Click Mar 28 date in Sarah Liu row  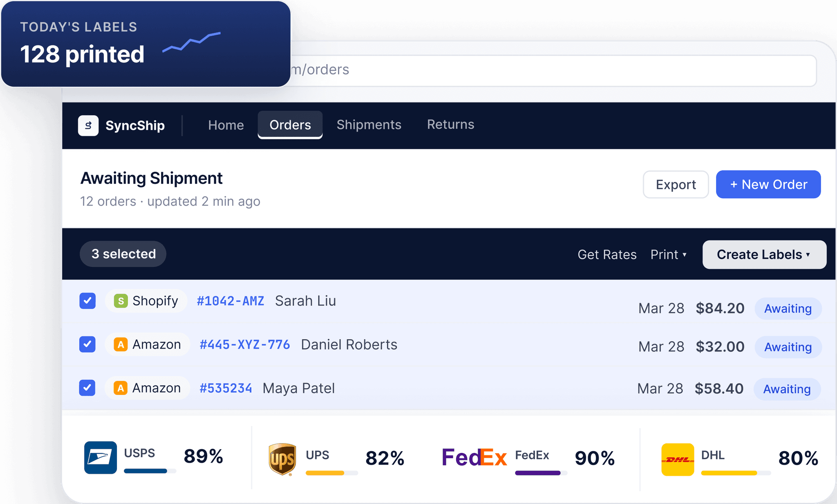coord(661,308)
